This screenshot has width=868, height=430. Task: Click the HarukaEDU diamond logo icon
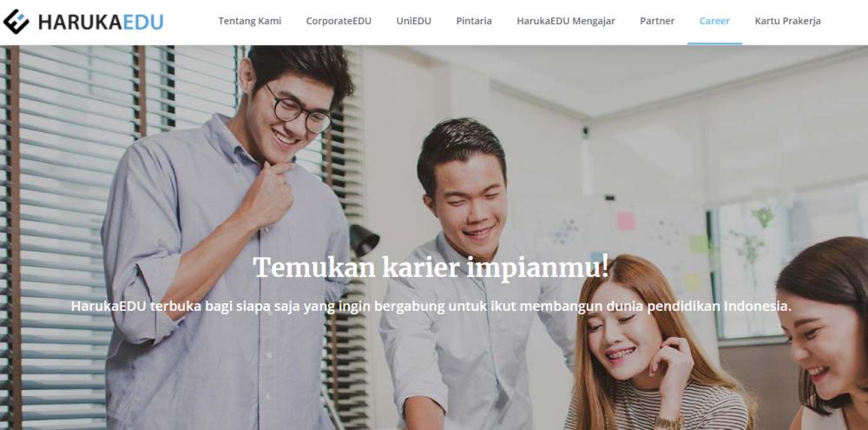pos(16,22)
